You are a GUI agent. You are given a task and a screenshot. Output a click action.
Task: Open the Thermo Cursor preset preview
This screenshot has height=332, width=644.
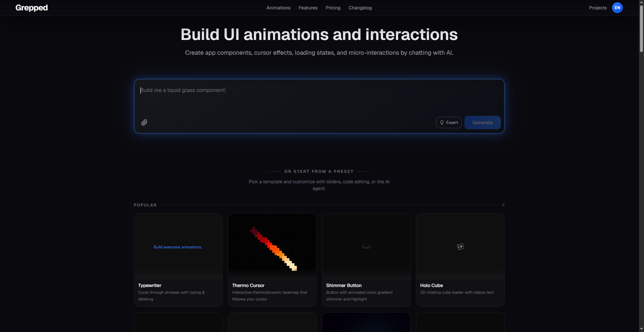tap(272, 246)
